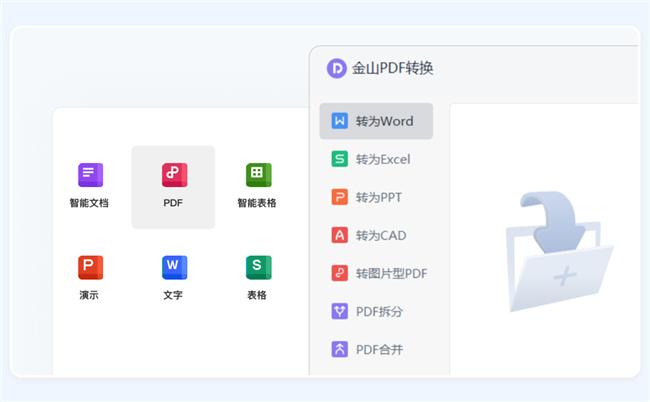Image resolution: width=650 pixels, height=402 pixels.
Task: Click the red A icon beside 转为CAD
Action: 340,235
